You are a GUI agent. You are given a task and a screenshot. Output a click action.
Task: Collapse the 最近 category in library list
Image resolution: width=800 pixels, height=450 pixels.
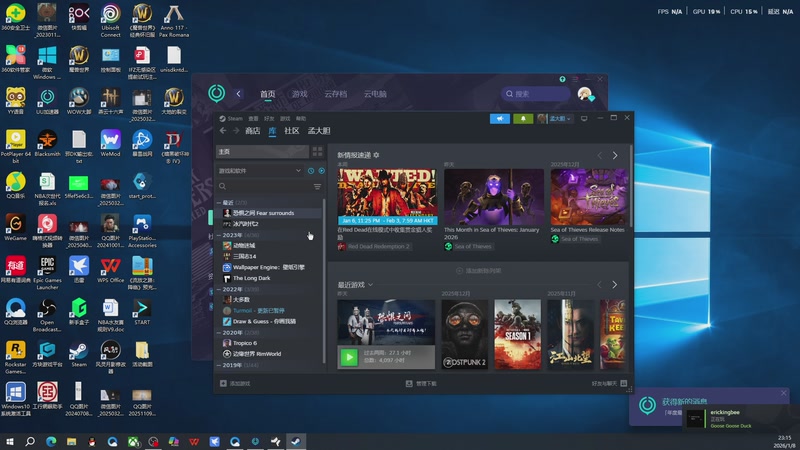click(219, 203)
